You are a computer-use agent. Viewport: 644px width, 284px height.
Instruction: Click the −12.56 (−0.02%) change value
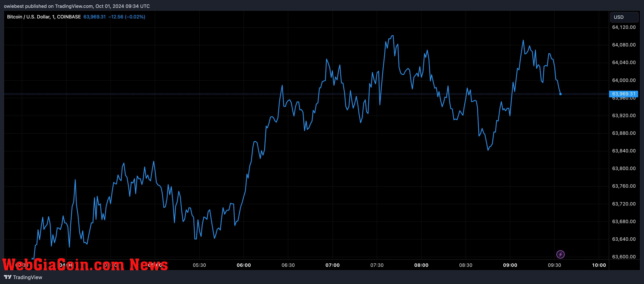click(127, 17)
